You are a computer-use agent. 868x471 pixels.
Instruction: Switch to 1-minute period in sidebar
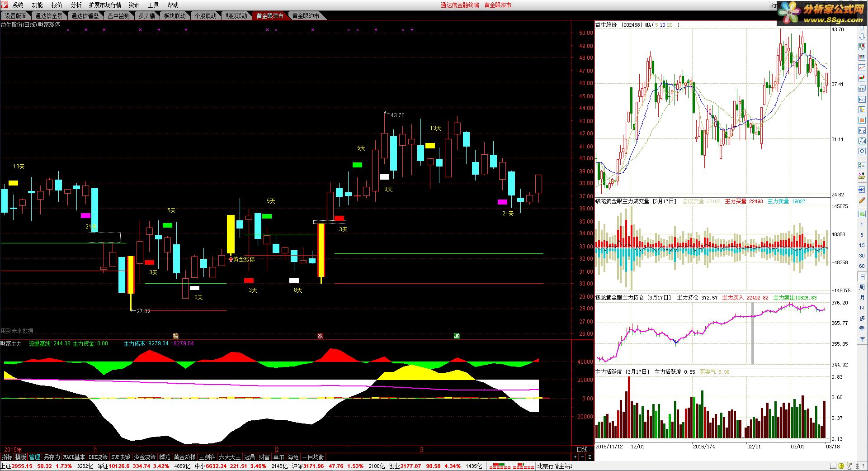pos(862,225)
